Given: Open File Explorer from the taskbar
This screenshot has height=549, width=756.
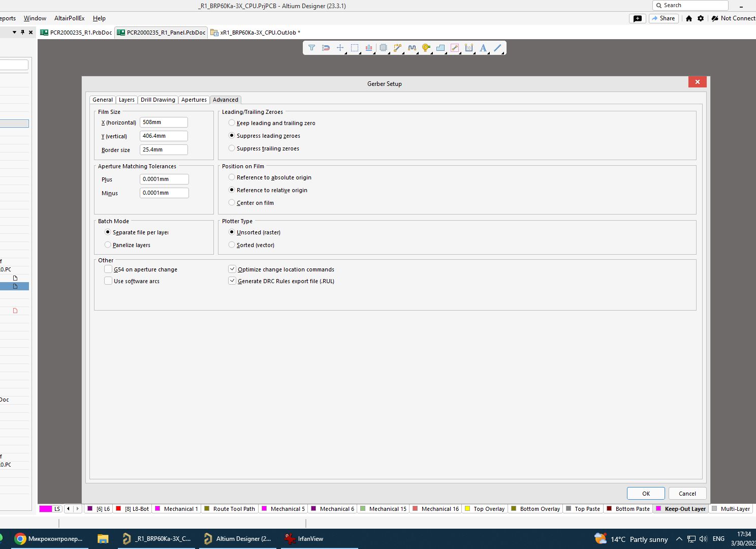Looking at the screenshot, I should (103, 539).
